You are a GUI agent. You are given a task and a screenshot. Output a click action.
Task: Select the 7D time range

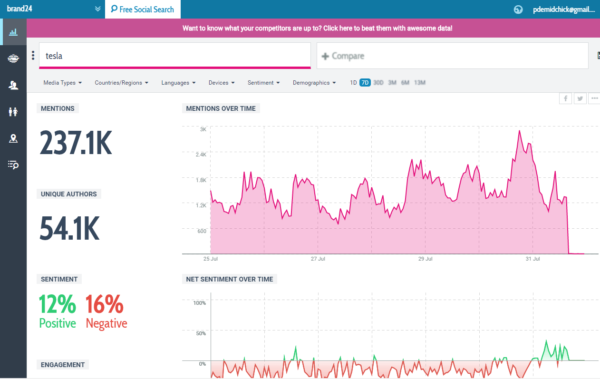pyautogui.click(x=365, y=83)
